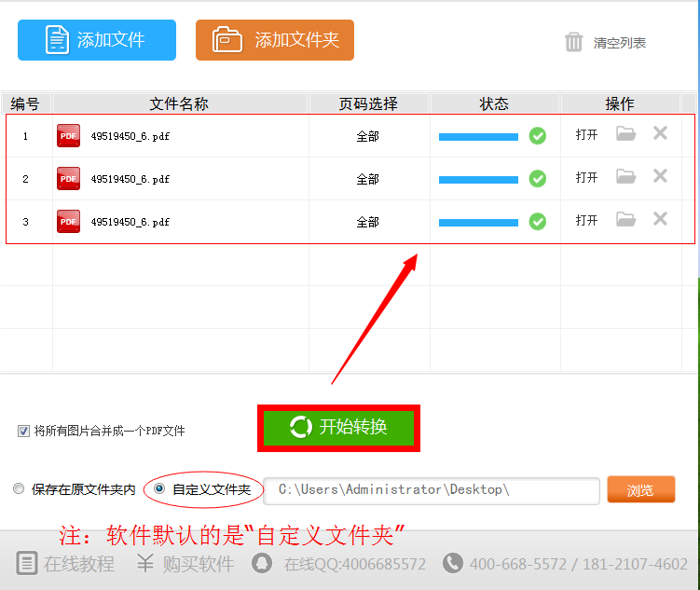Toggle merge all images into one PDF checkbox
The width and height of the screenshot is (700, 590).
[23, 431]
